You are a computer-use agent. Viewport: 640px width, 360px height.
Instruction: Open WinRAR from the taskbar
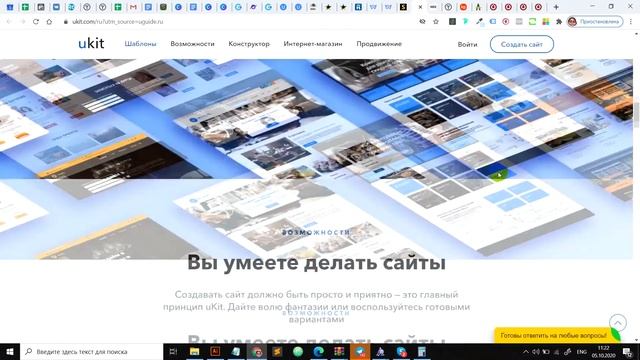tap(339, 351)
